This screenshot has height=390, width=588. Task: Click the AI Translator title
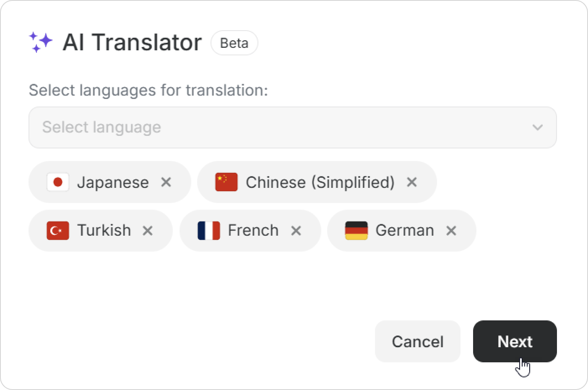[x=132, y=42]
